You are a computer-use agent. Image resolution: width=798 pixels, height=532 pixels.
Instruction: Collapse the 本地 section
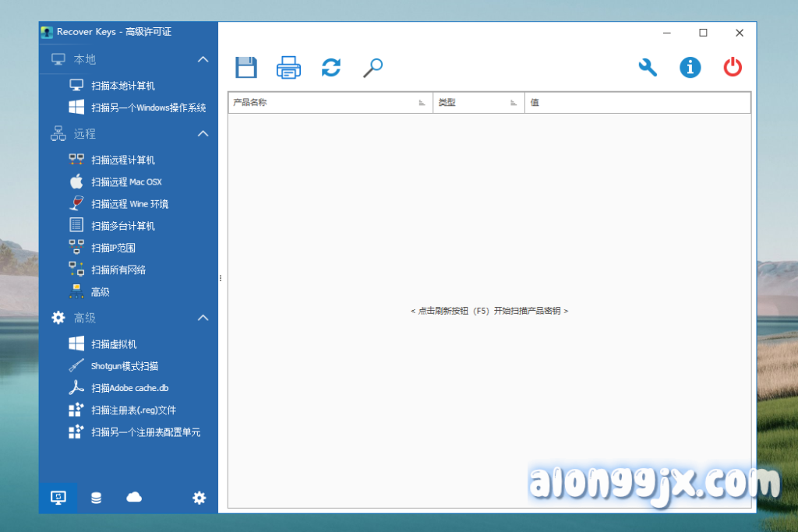pos(203,59)
